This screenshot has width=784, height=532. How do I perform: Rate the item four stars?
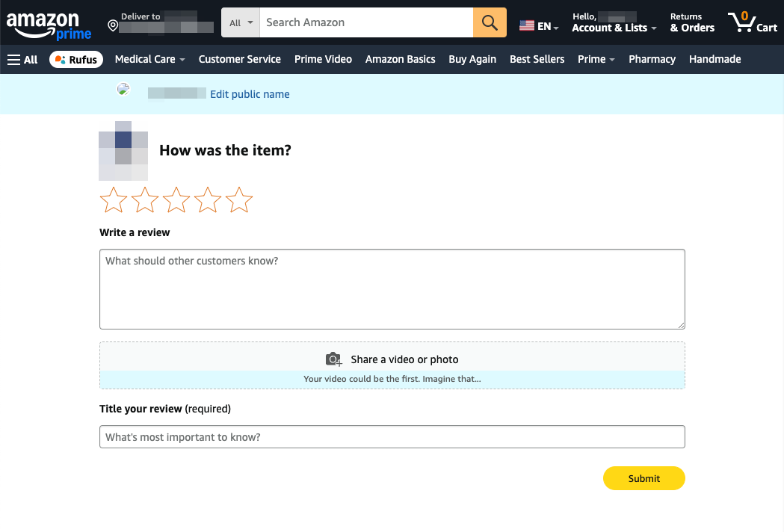(208, 200)
